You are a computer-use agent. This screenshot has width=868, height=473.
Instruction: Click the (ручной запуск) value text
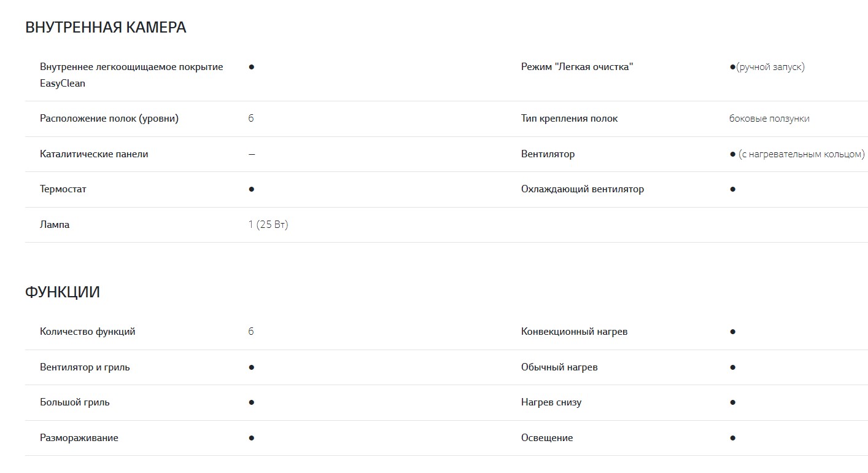click(x=770, y=66)
